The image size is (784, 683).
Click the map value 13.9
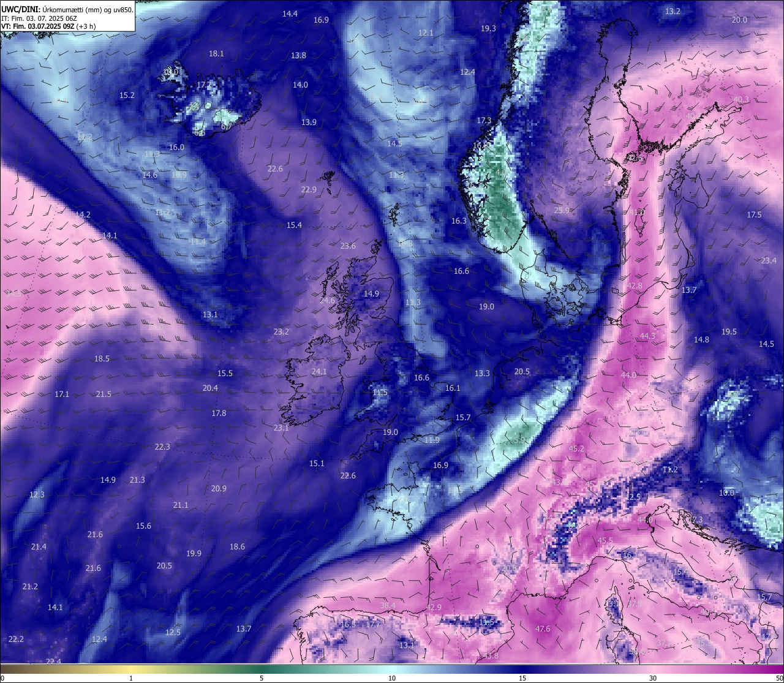pos(309,122)
